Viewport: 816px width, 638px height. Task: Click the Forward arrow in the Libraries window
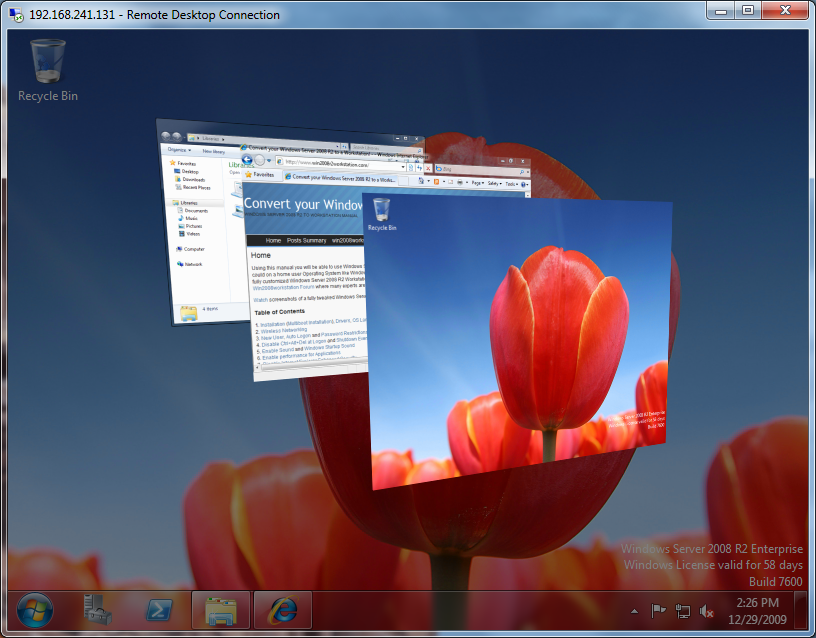(x=177, y=137)
